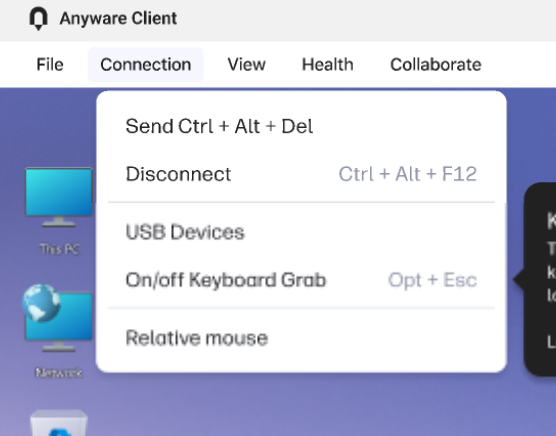Select the Recycle Bin icon at bottom
Viewport: 556px width, 436px height.
pyautogui.click(x=59, y=423)
